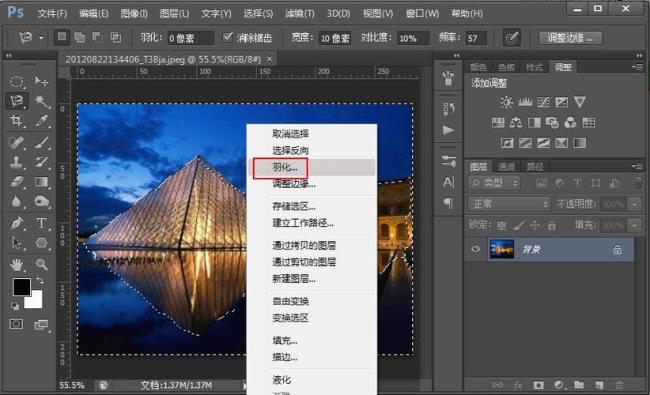This screenshot has width=650, height=395.
Task: Select the Move tool
Action: coord(41,81)
